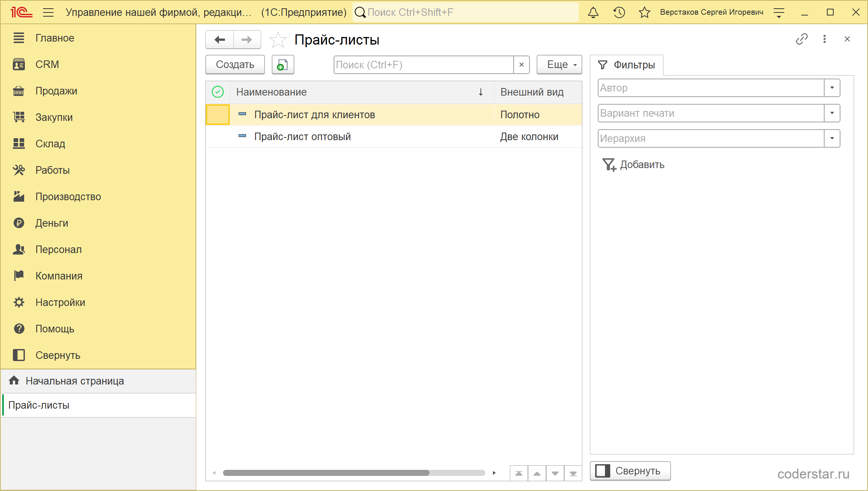868x491 pixels.
Task: Click the copy price list icon button
Action: pos(283,65)
